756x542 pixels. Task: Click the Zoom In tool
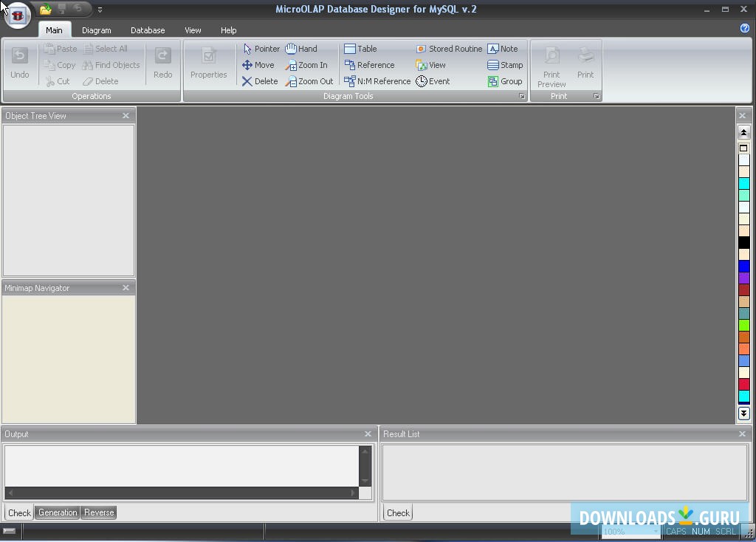306,65
